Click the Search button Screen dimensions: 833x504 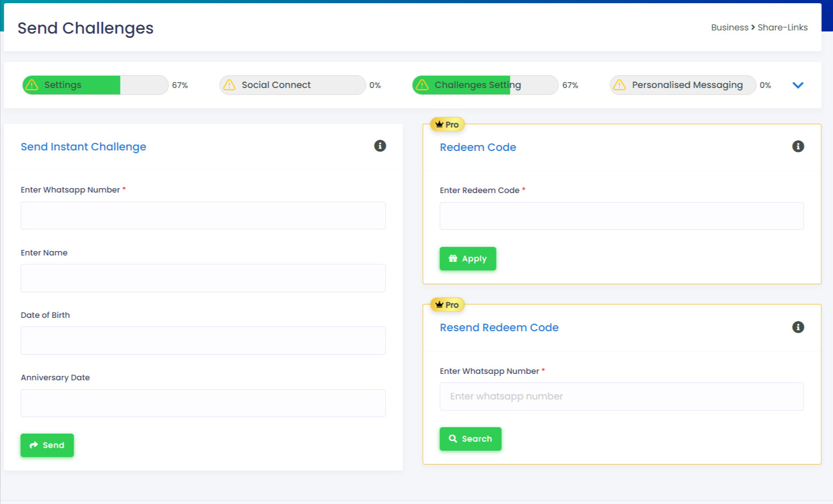pyautogui.click(x=470, y=439)
